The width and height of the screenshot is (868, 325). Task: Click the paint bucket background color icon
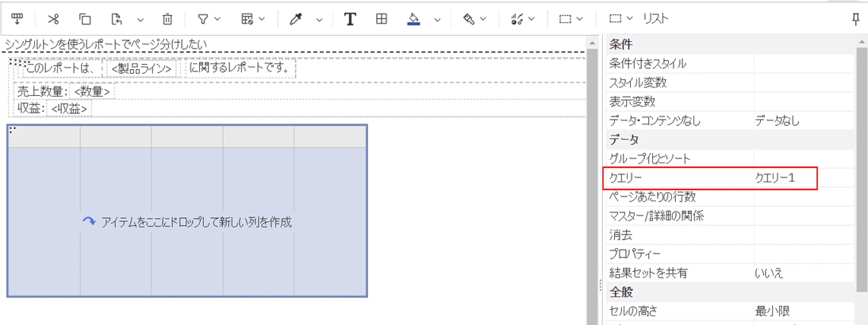(x=413, y=19)
